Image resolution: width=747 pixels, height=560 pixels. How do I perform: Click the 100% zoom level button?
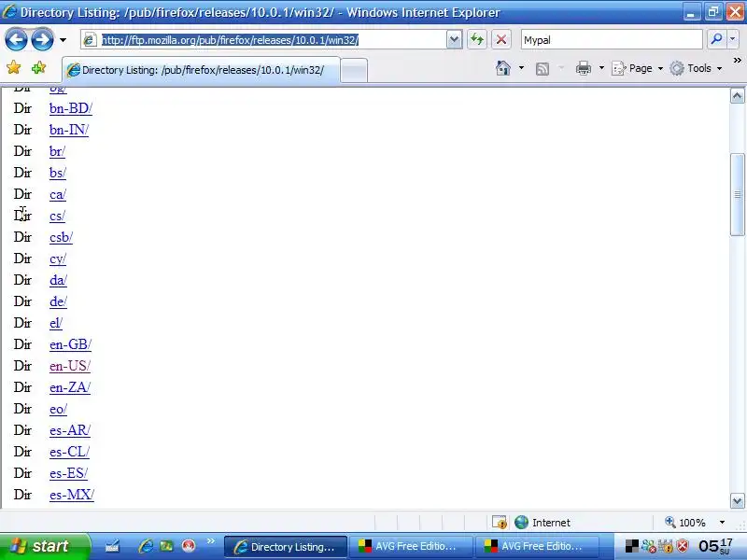[685, 523]
